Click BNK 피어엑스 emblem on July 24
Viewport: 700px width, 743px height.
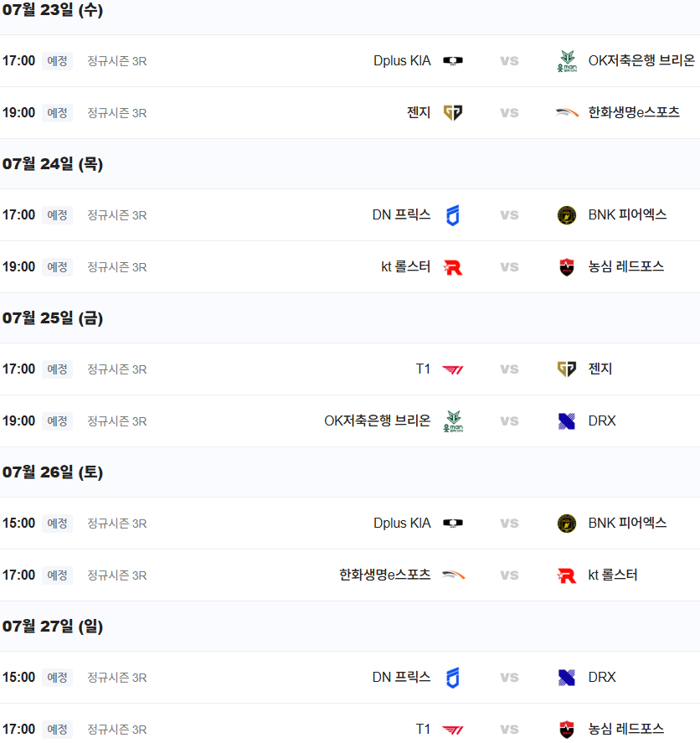pos(567,215)
